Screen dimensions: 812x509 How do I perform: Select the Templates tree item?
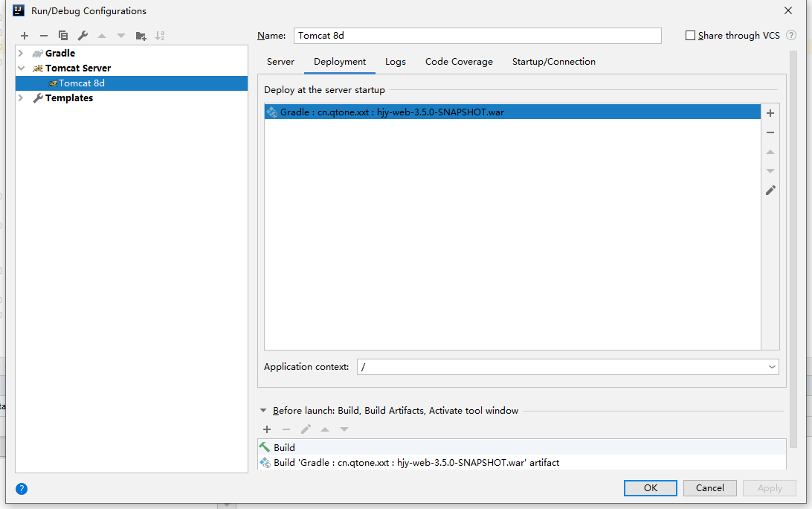(x=69, y=98)
